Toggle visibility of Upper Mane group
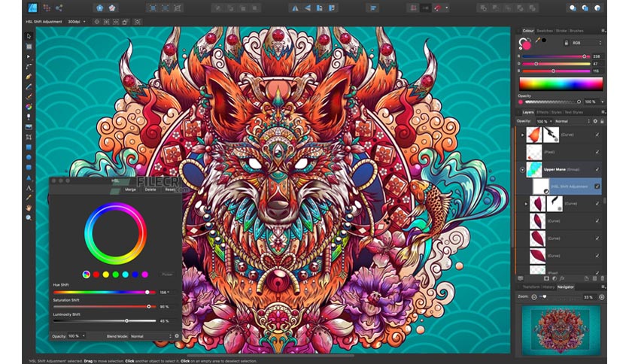Viewport: 629px width, 364px height. click(x=597, y=169)
